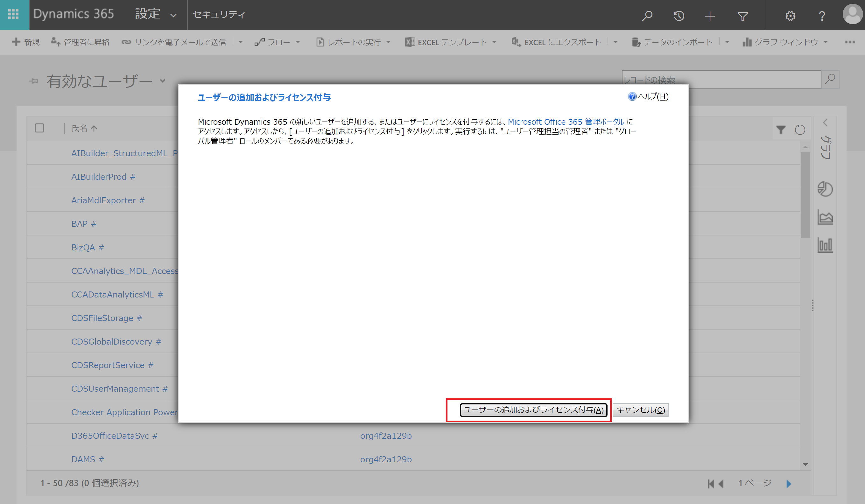
Task: Open AIBuilderProd # user record
Action: tap(103, 177)
